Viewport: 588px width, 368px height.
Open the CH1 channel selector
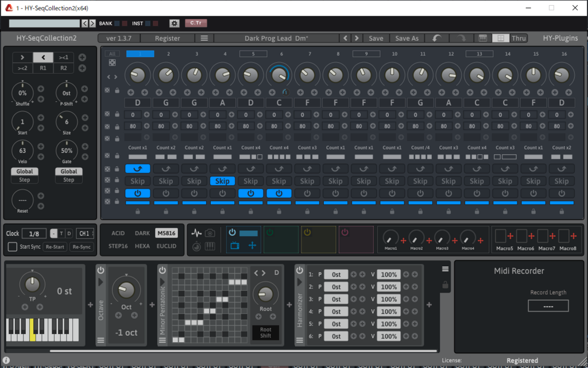pyautogui.click(x=85, y=233)
